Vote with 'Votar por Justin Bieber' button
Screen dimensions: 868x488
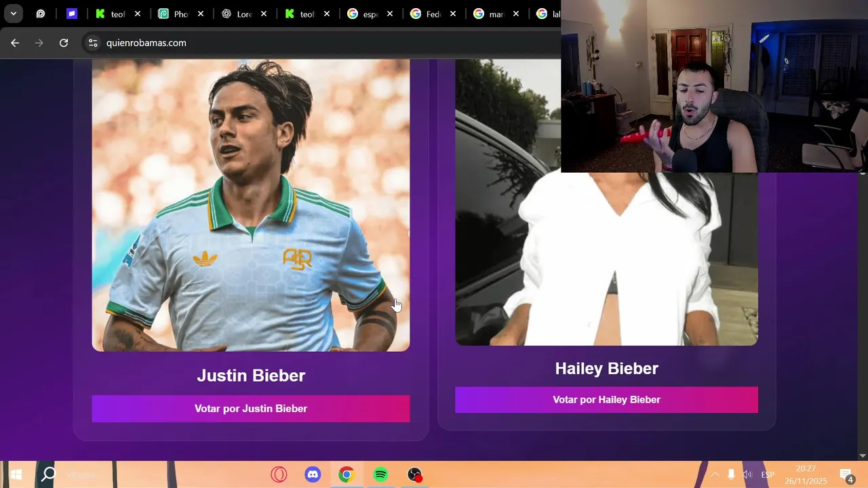tap(251, 409)
